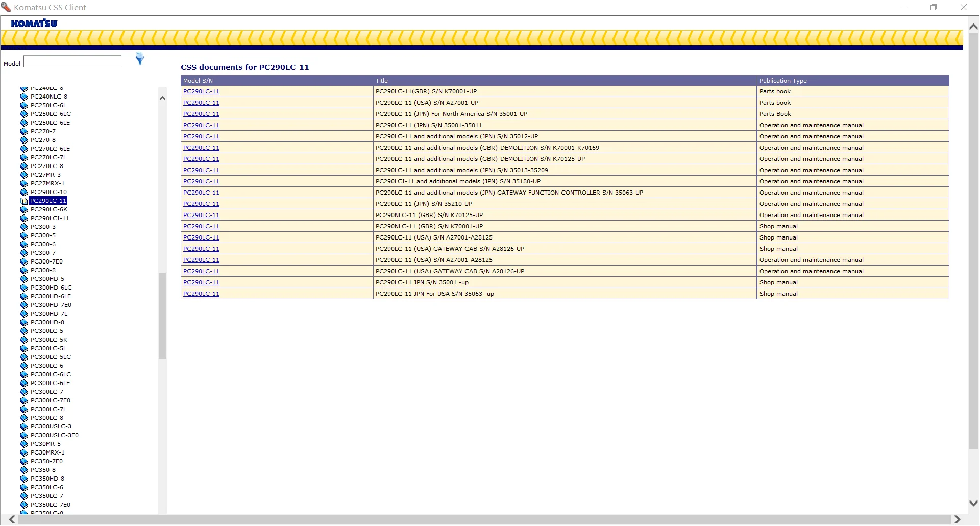The width and height of the screenshot is (980, 526).
Task: Open the PC290NLC-11 S/N K70001-UP shop manual link
Action: pos(201,226)
